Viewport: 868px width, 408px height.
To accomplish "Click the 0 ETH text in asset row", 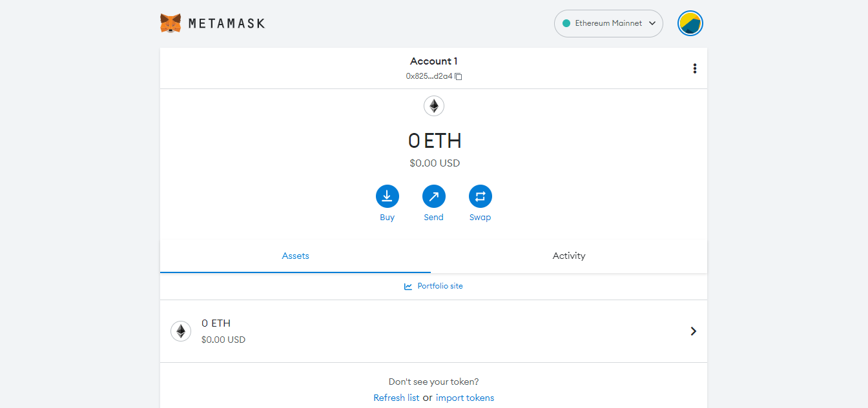I will tap(216, 323).
